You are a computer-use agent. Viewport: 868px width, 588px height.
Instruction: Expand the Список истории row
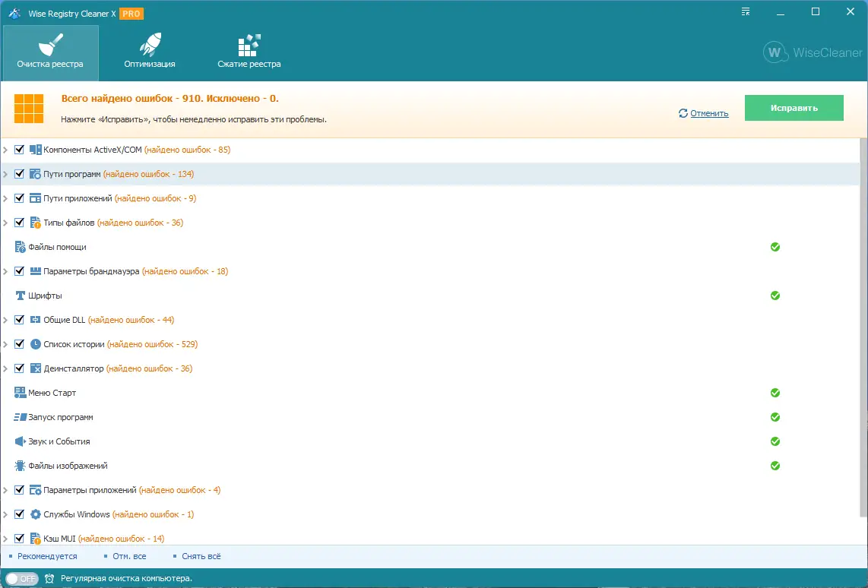coord(5,345)
